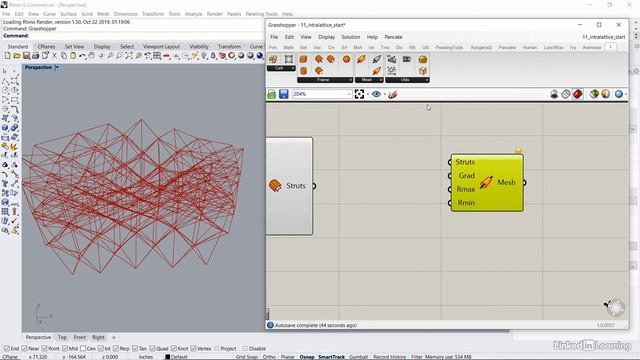Click the wireframe preview icon in Grasshopper
This screenshot has width=640, height=360.
(566, 94)
